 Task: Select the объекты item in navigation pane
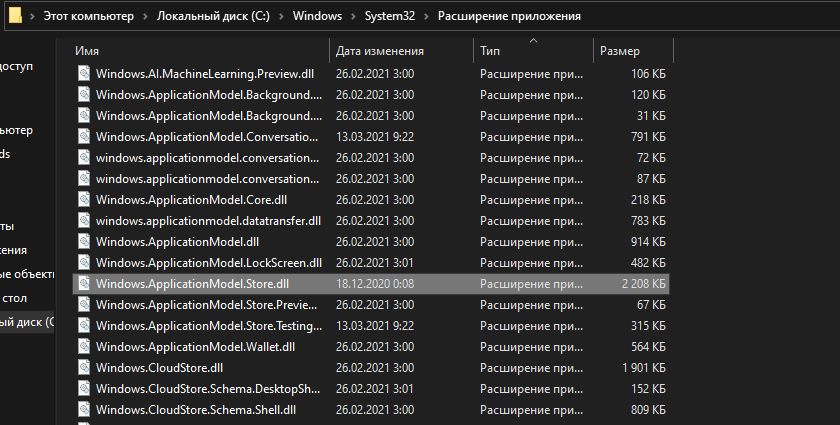[x=27, y=274]
